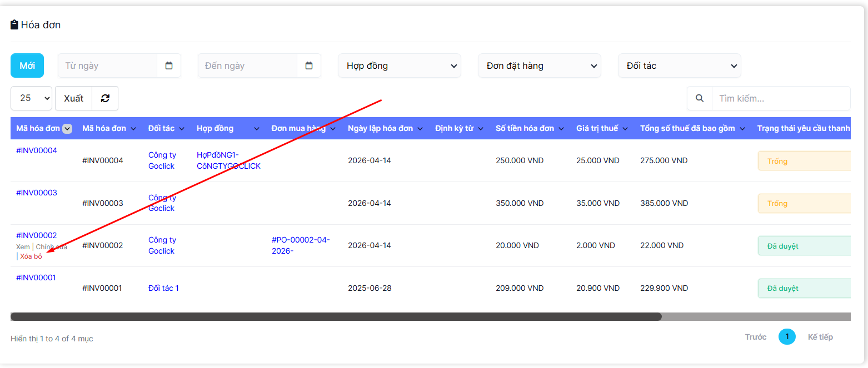
Task: Sort by 'Số tiền hóa đơn' column chevron
Action: pos(561,129)
